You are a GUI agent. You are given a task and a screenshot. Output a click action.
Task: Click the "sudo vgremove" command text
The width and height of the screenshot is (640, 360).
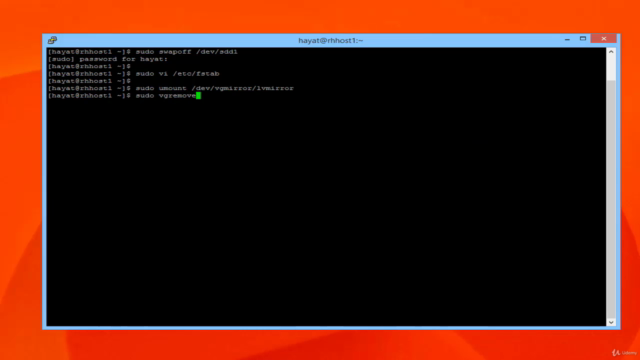pos(166,96)
